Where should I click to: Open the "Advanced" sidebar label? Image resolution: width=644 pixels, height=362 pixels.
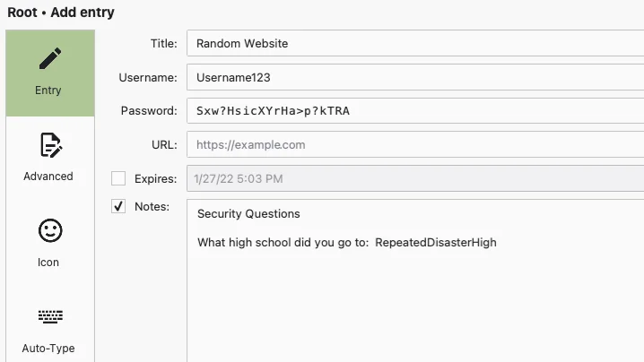[49, 177]
